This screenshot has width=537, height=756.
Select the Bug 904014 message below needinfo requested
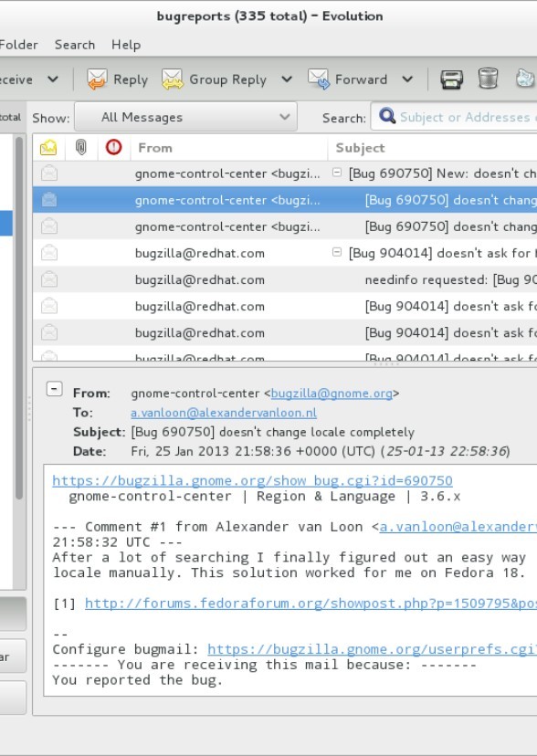pyautogui.click(x=284, y=306)
